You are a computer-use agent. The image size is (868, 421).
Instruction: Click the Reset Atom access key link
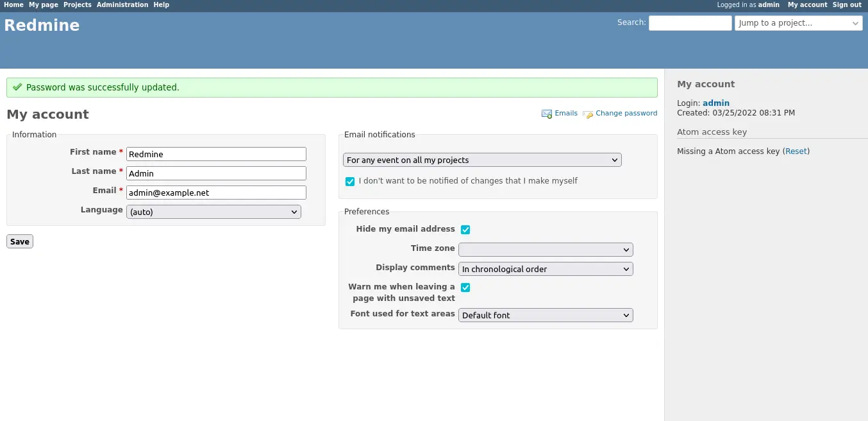(796, 151)
